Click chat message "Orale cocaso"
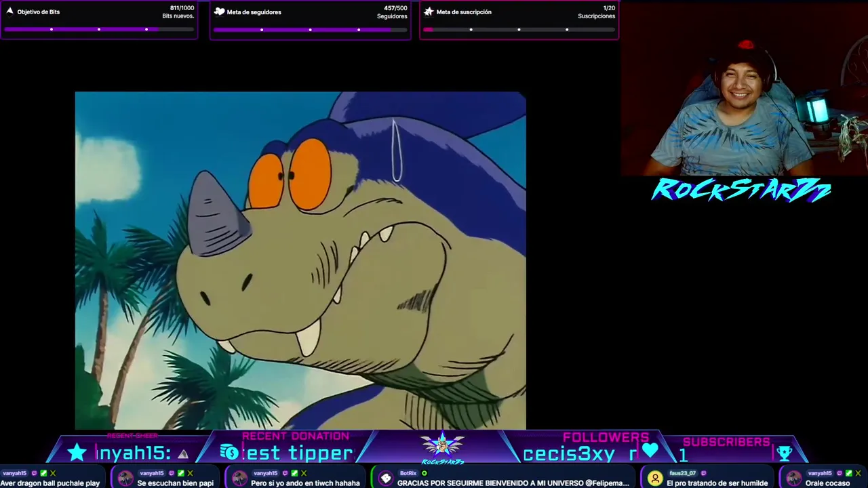The image size is (868, 488). 827,483
